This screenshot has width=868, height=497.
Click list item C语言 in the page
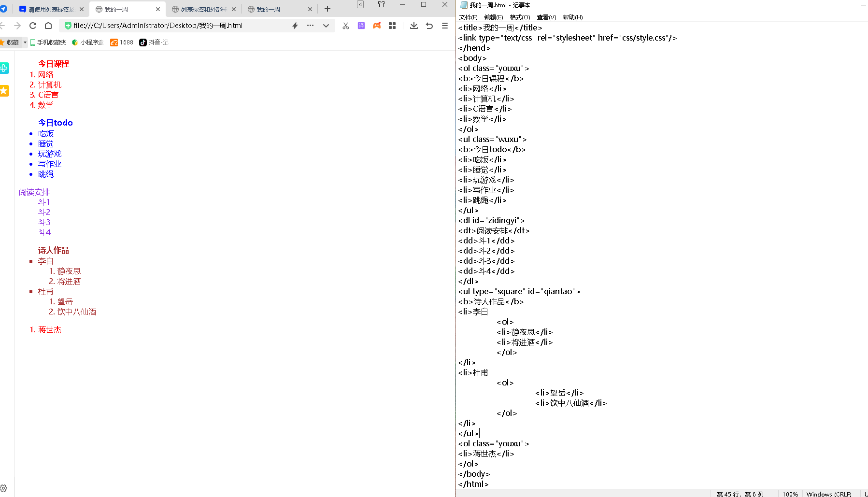coord(48,95)
